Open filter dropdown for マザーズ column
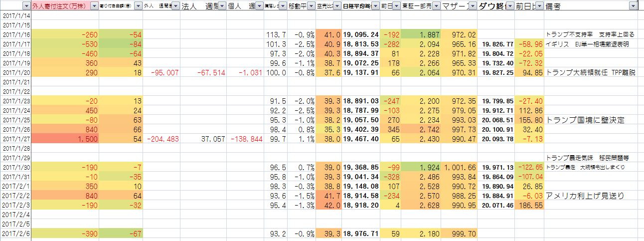The height and width of the screenshot is (241, 644). [x=472, y=6]
